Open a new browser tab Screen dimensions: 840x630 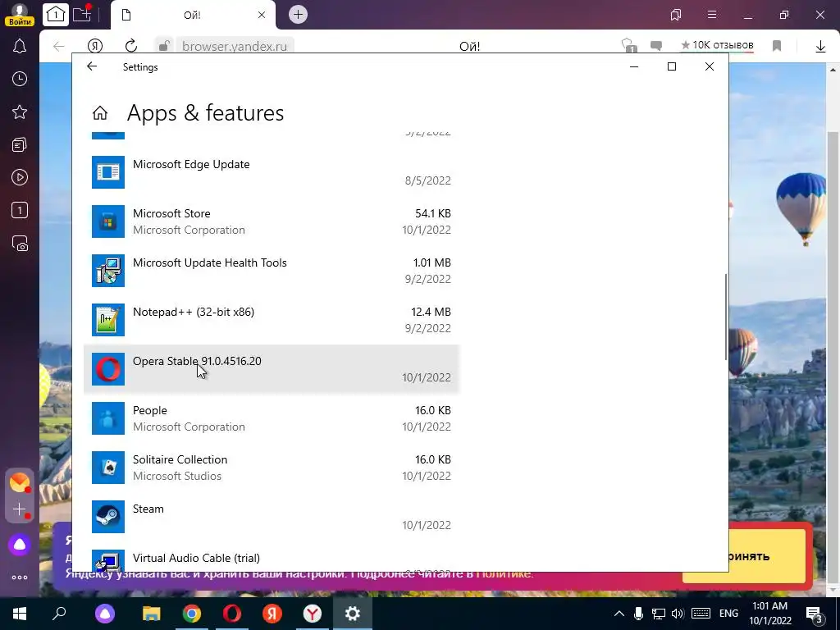(x=299, y=15)
